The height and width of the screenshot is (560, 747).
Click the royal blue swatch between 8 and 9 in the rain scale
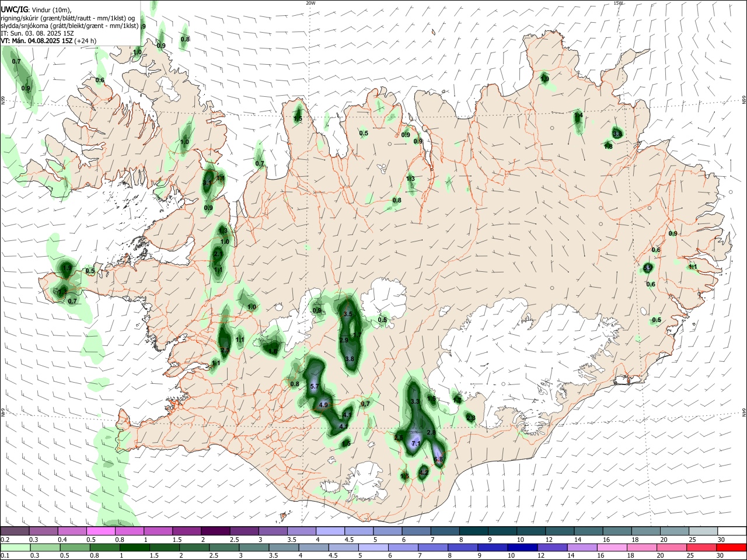tap(463, 547)
